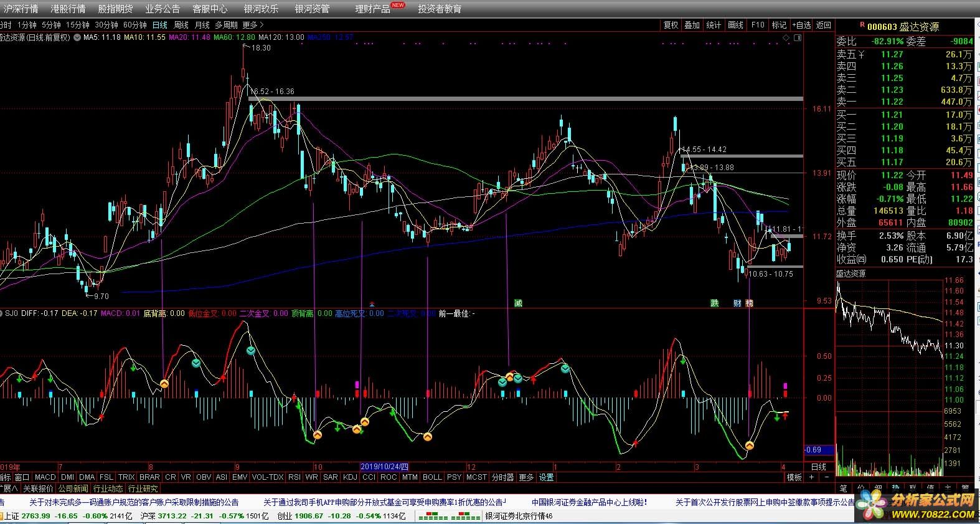
Task: Open the 公司新闻 link
Action: point(73,488)
